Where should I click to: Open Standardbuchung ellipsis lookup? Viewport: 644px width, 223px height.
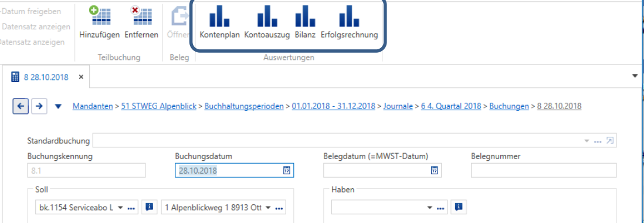point(598,141)
